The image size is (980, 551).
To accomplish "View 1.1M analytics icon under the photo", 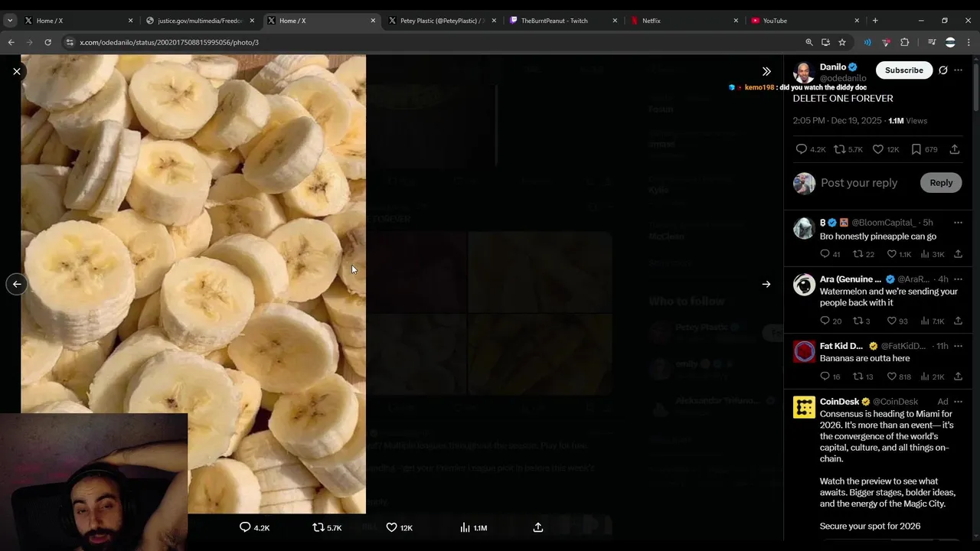I will [473, 527].
